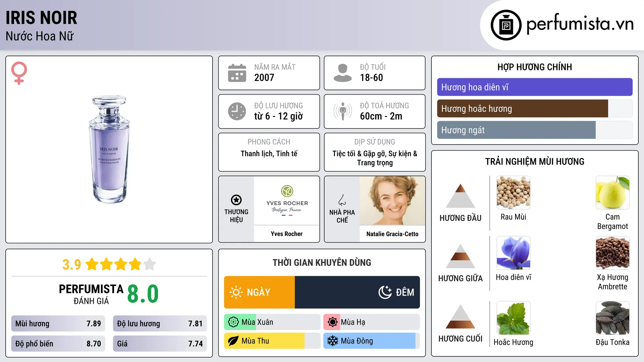Click the base notes pyramid icon
The width and height of the screenshot is (644, 362).
click(x=460, y=316)
